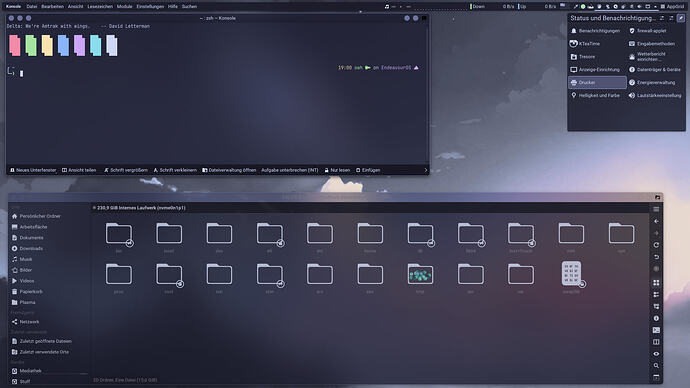Toggle hidden files with the eye icon

(x=656, y=354)
